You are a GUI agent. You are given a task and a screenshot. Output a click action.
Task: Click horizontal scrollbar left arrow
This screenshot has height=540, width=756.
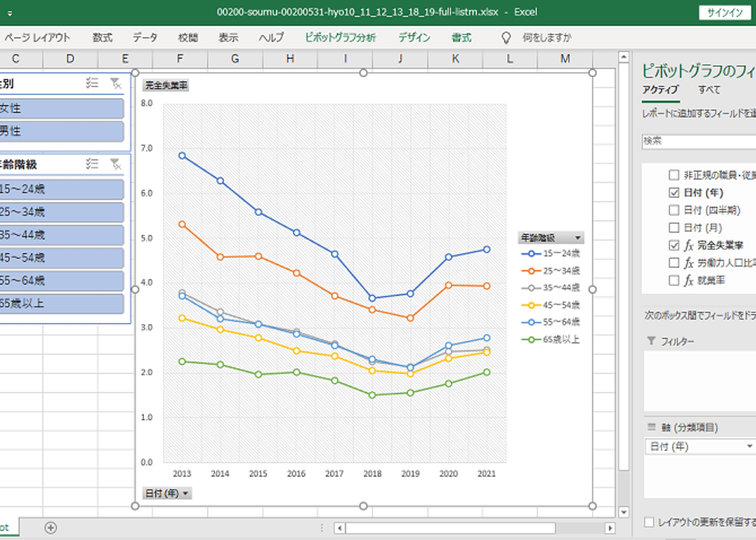340,528
